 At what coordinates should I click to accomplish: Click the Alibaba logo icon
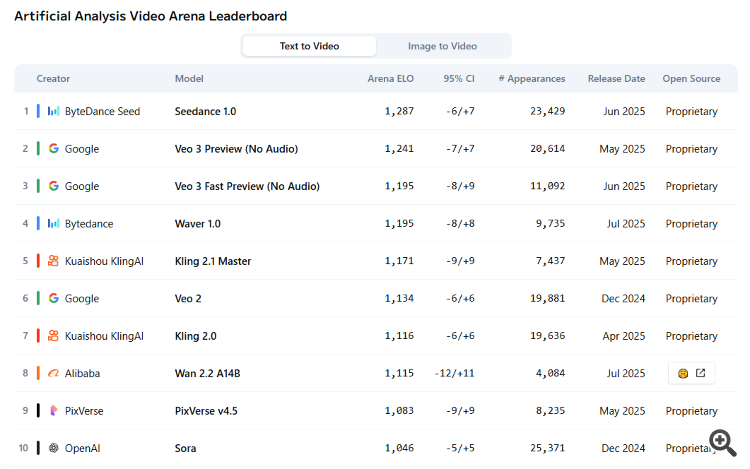pyautogui.click(x=54, y=373)
